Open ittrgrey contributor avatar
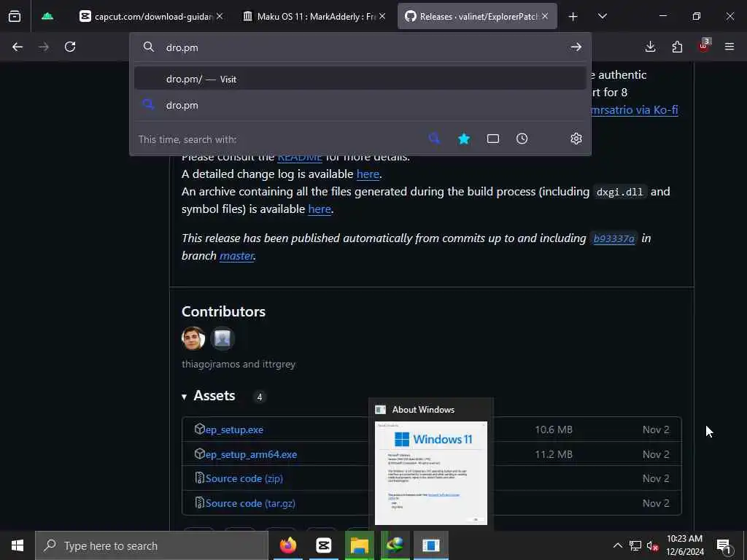The image size is (747, 560). pyautogui.click(x=222, y=338)
